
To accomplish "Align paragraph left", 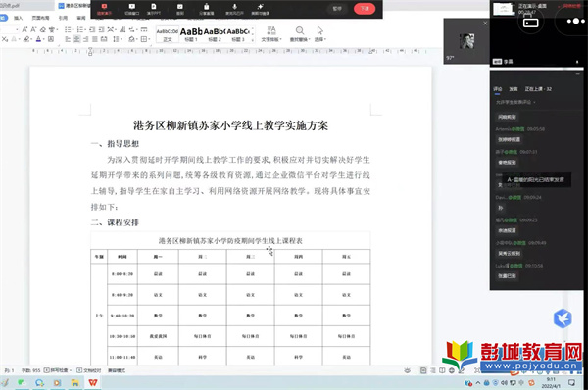I will [x=68, y=39].
